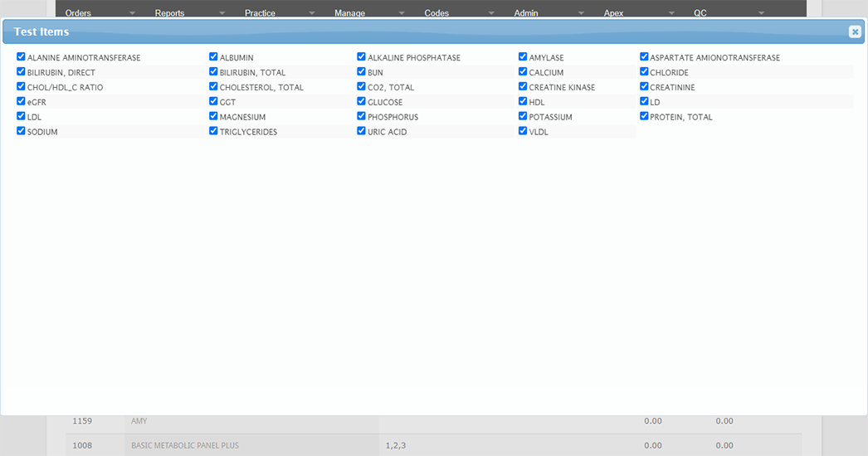Select BASIC METABOLIC PANEL PLUS row

(185, 445)
